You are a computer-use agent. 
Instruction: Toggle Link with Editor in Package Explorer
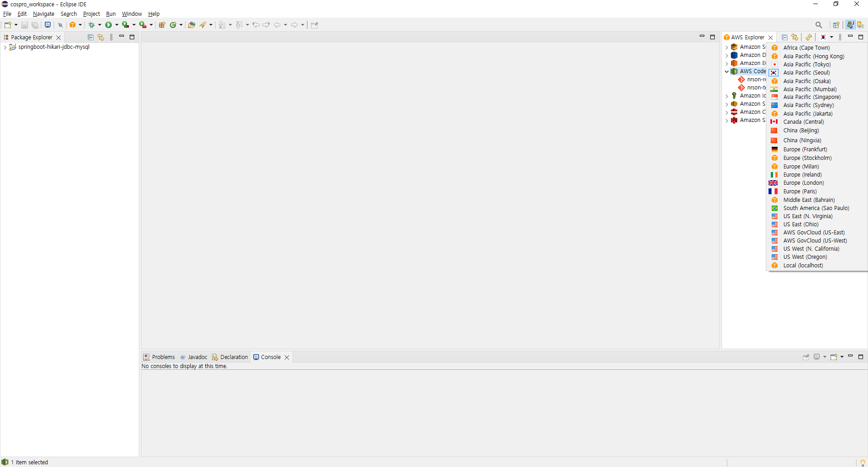[x=101, y=37]
